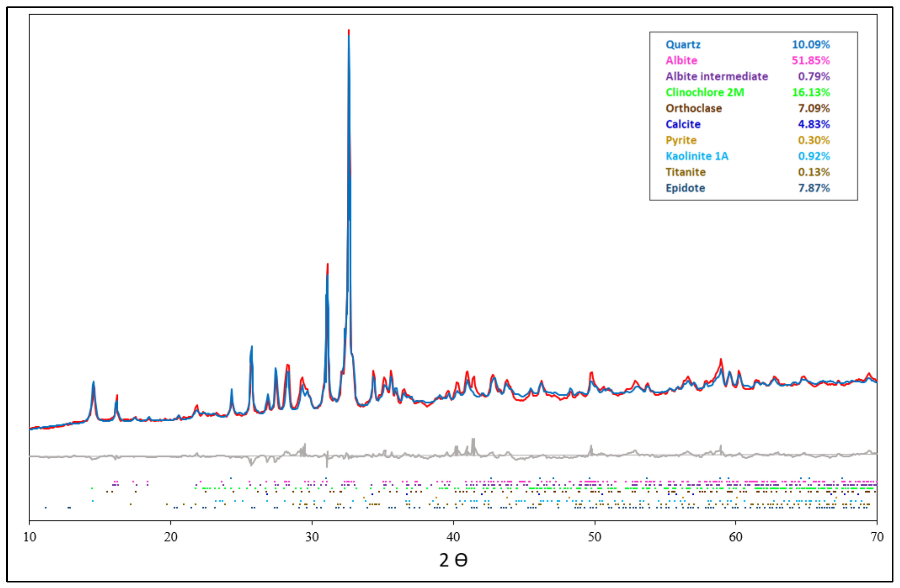Click the Titanite legend label

click(x=685, y=172)
